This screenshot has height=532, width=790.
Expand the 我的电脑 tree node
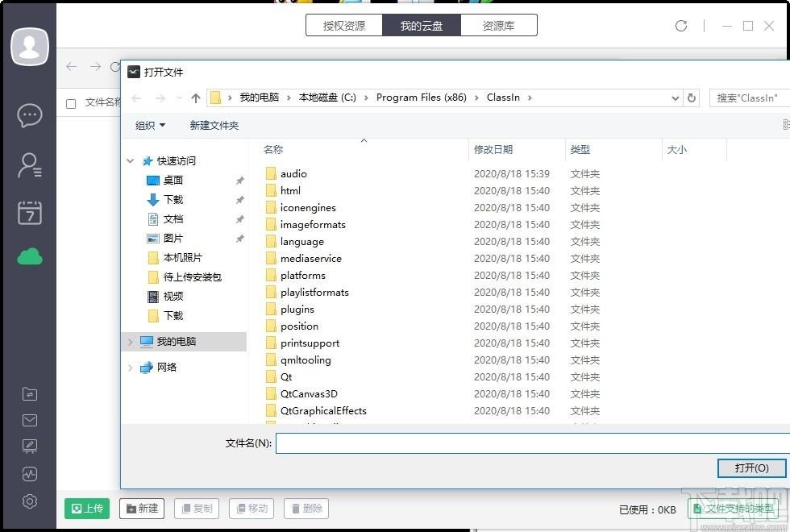coord(131,342)
